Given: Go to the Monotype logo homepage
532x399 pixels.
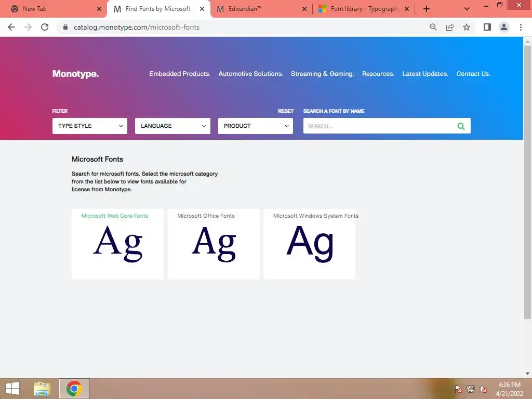Looking at the screenshot, I should tap(75, 74).
